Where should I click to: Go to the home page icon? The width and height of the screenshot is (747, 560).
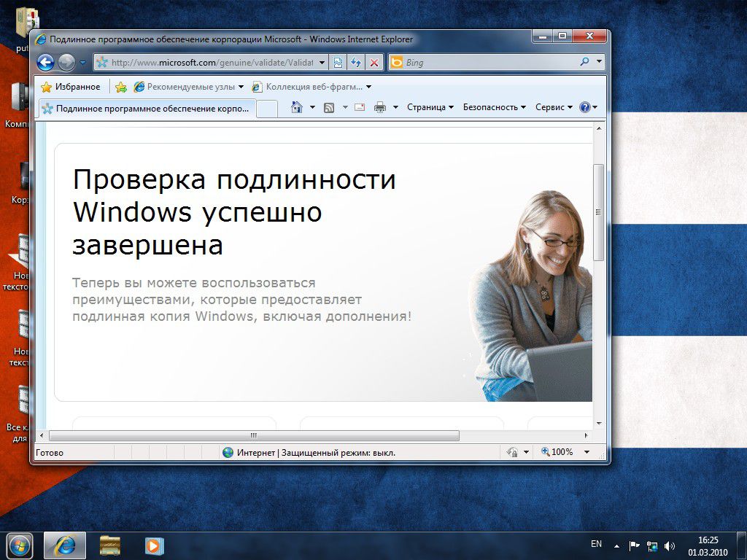pyautogui.click(x=298, y=106)
